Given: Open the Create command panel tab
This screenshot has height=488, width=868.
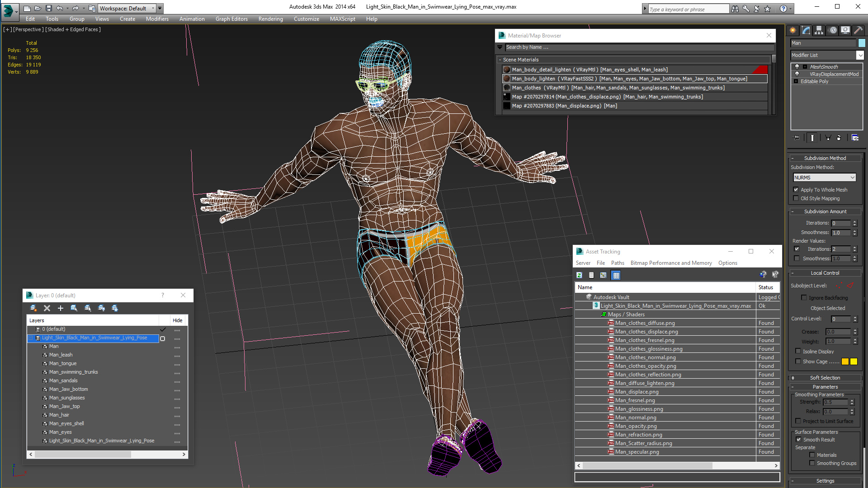Looking at the screenshot, I should pyautogui.click(x=793, y=30).
